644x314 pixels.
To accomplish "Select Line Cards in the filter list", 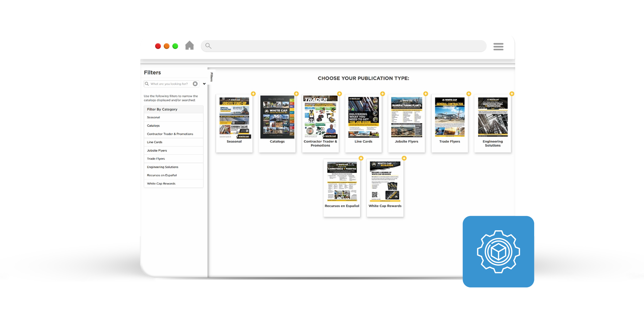I will 174,142.
